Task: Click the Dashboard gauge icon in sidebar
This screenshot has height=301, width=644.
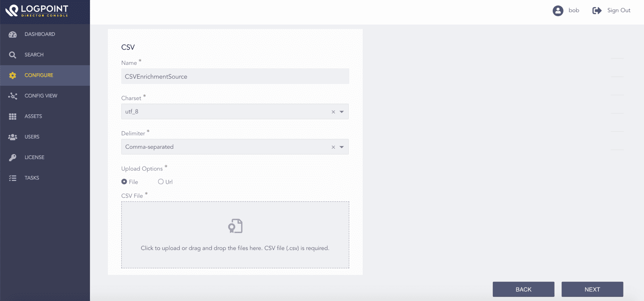Action: 13,34
